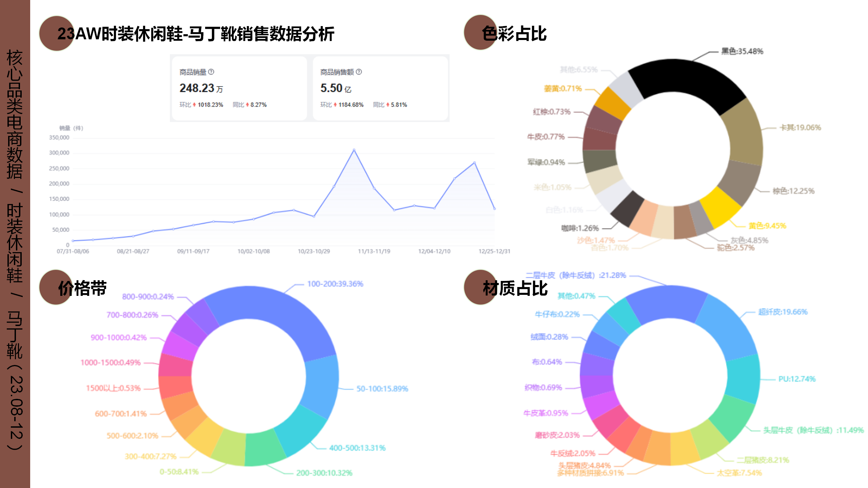The height and width of the screenshot is (488, 868).
Task: Click the 其他:6.55% color label
Action: [579, 70]
